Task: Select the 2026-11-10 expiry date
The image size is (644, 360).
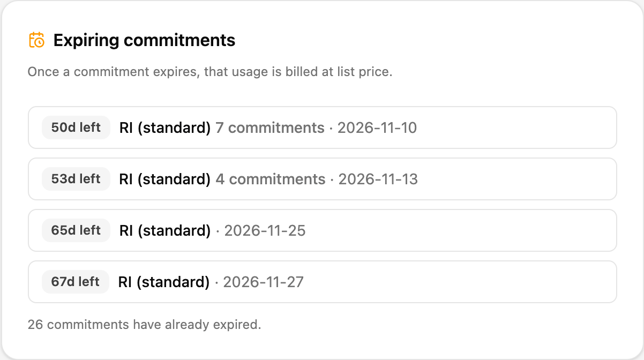Action: tap(377, 128)
